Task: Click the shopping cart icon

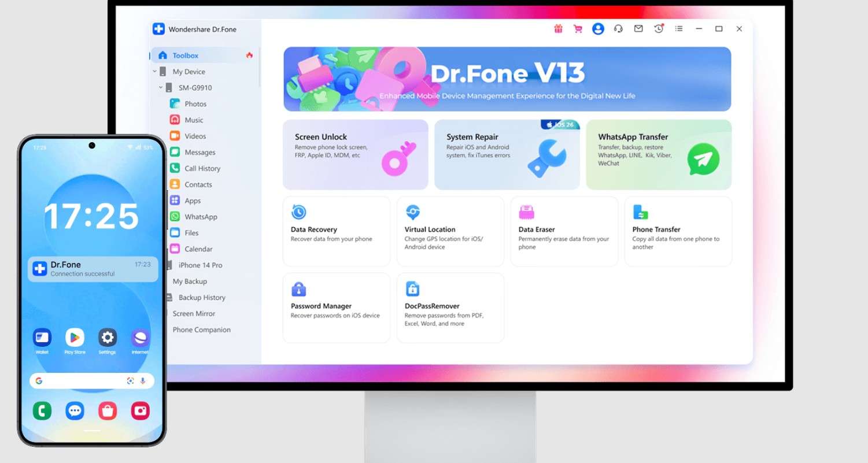Action: [x=578, y=29]
